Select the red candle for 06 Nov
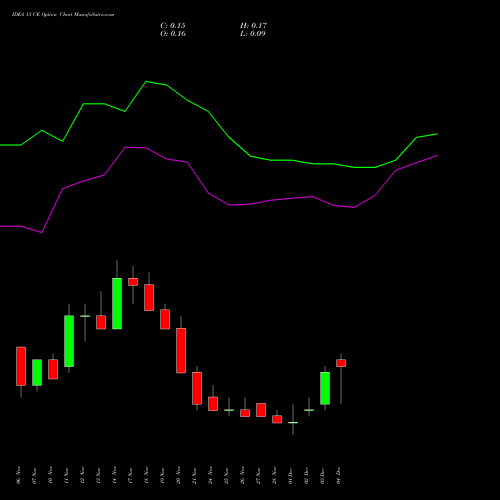The image size is (500, 500). (x=21, y=366)
